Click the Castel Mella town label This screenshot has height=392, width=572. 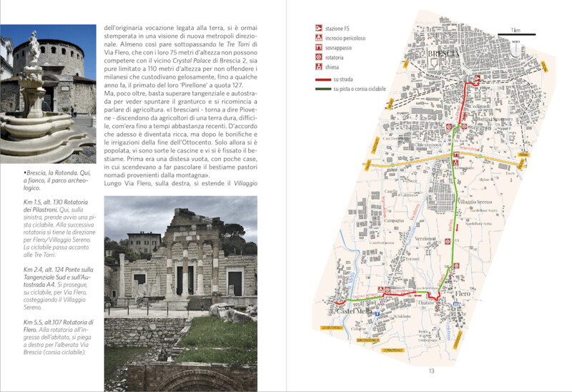354,311
